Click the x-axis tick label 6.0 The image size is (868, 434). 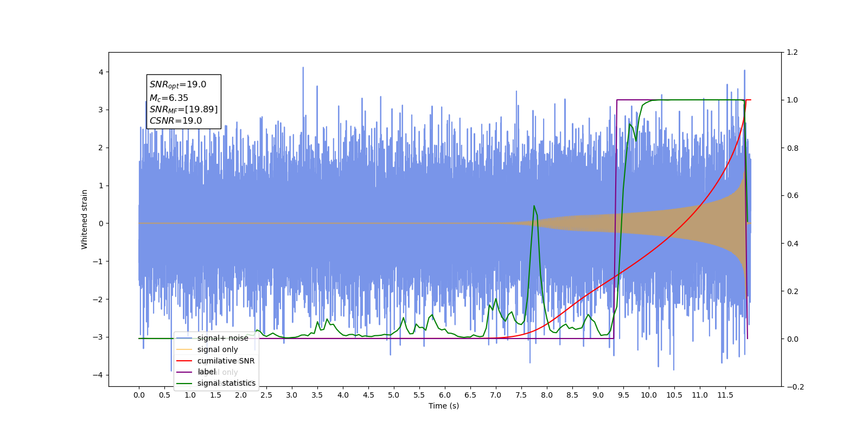coord(445,395)
